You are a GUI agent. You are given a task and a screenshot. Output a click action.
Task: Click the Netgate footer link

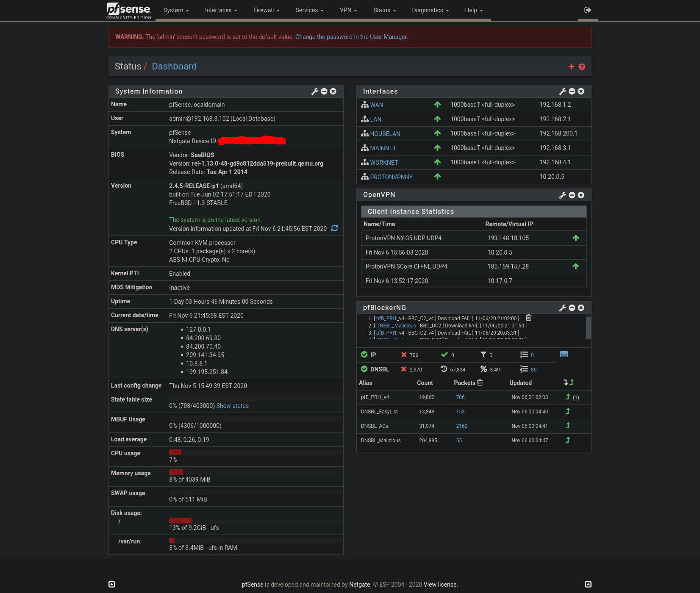click(x=360, y=585)
